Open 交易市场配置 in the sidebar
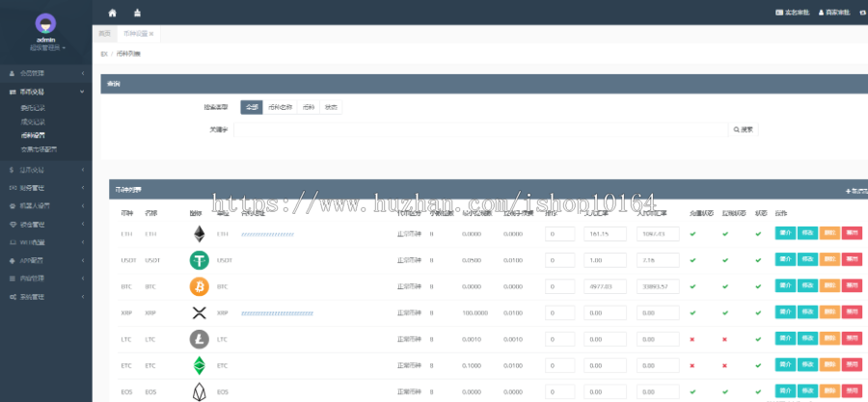 pyautogui.click(x=39, y=149)
